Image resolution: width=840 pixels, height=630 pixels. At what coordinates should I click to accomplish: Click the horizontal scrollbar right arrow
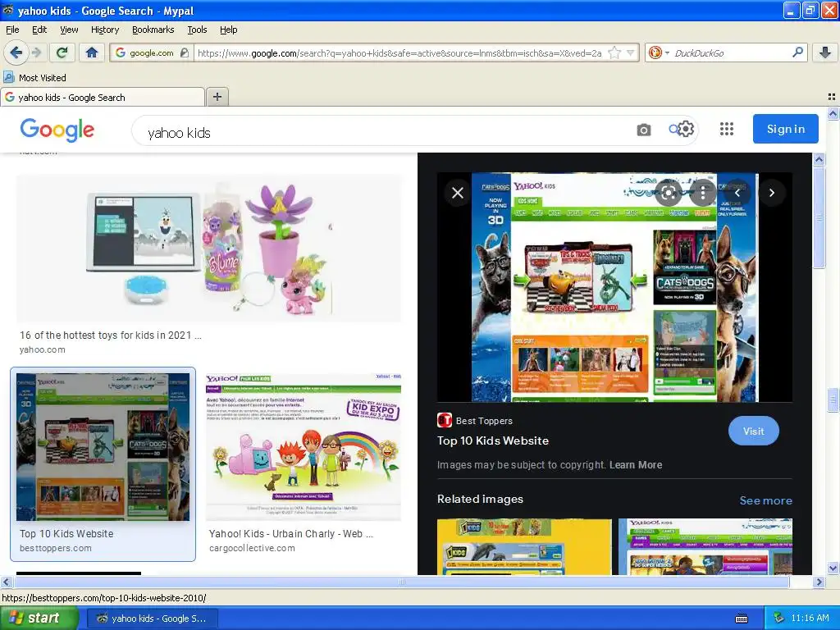tap(819, 582)
